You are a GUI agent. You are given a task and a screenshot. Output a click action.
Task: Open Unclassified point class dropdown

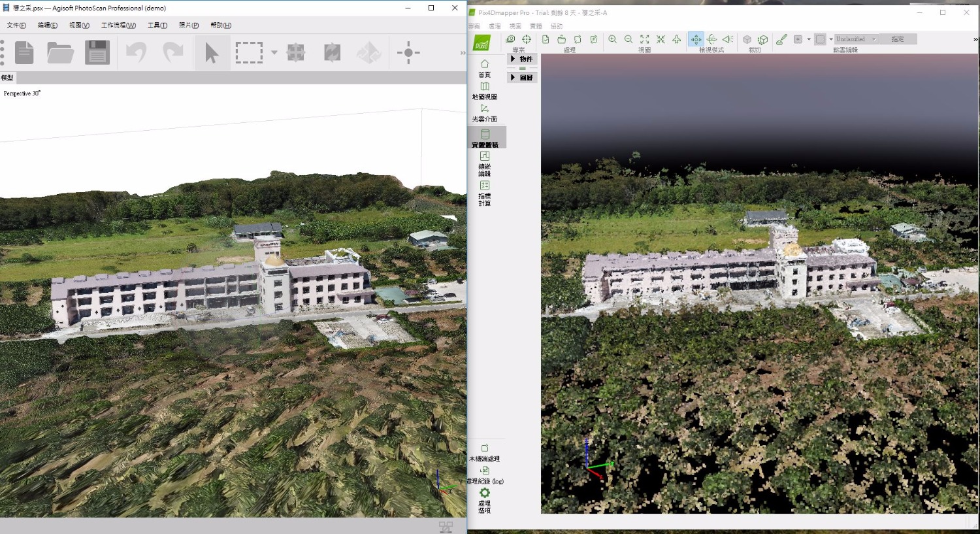pos(857,39)
